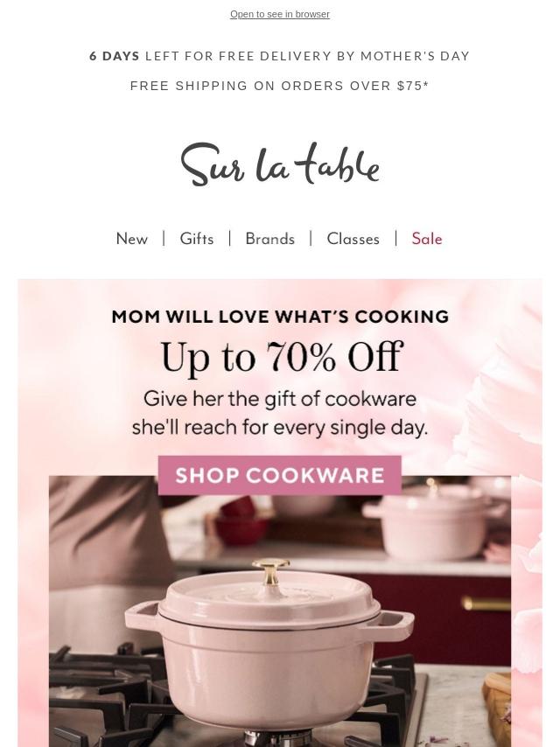Open the New navigation item
The image size is (560, 747).
pyautogui.click(x=132, y=239)
